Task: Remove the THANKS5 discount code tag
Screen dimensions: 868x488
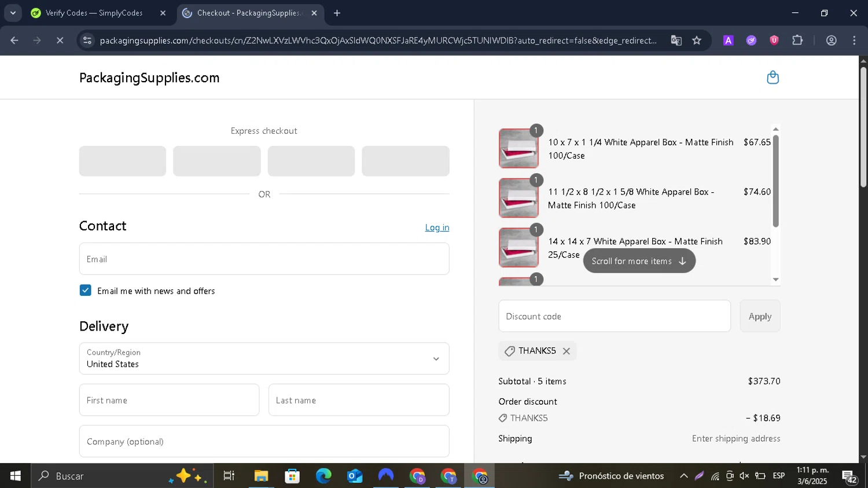Action: (x=567, y=351)
